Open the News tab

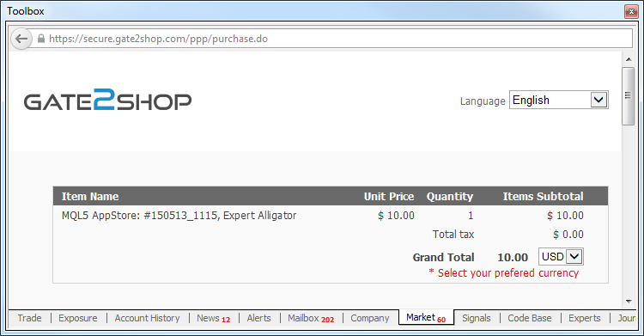click(213, 318)
